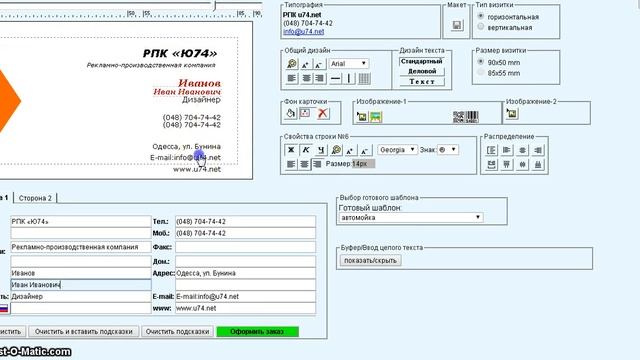Add a horizontal line from Общий дизайн
Viewport: 640px width, 360px height.
point(336,78)
